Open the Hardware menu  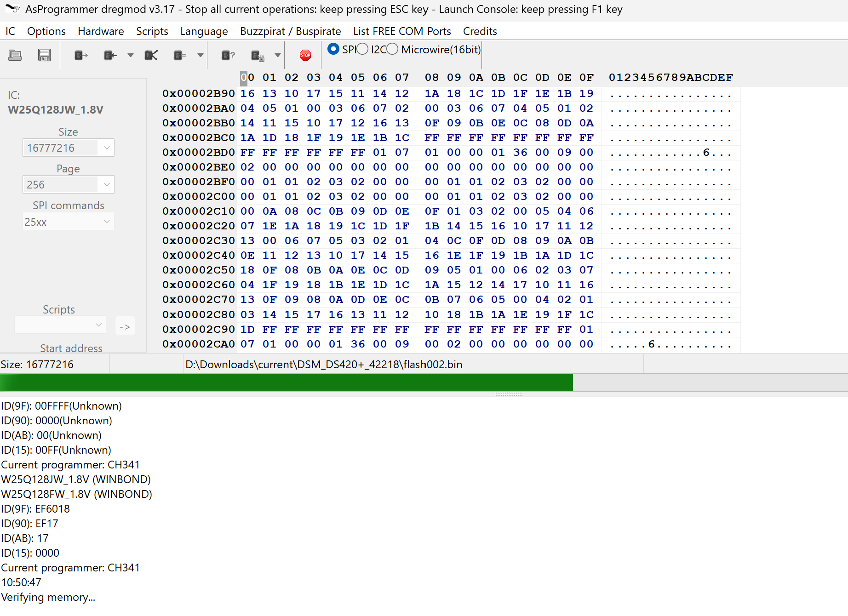101,31
